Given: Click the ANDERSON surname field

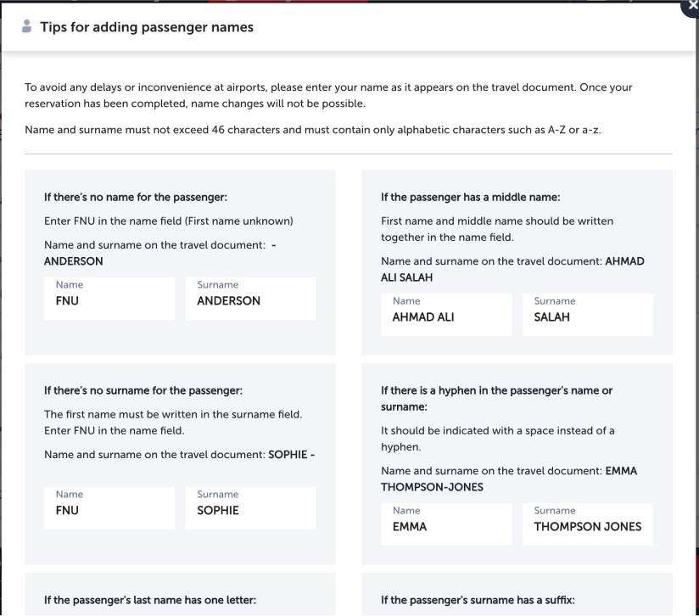Looking at the screenshot, I should click(250, 299).
